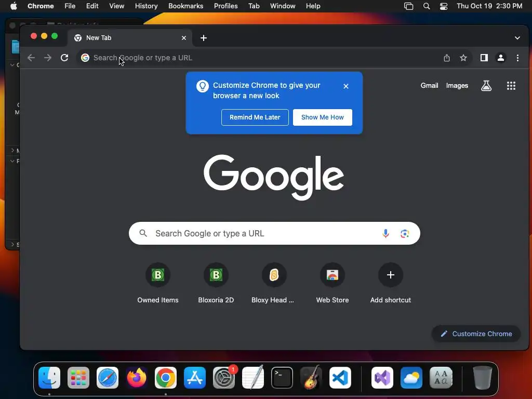
Task: Close the New Tab tab
Action: 184,38
